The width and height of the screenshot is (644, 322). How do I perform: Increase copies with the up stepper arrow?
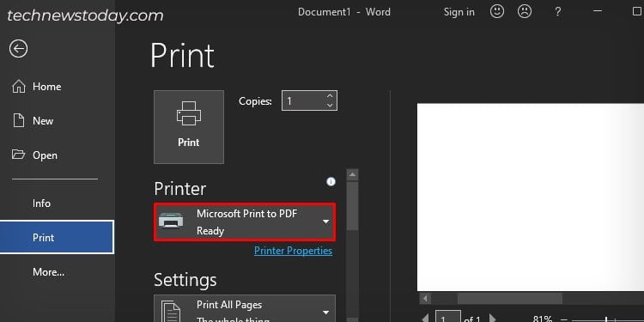point(330,96)
